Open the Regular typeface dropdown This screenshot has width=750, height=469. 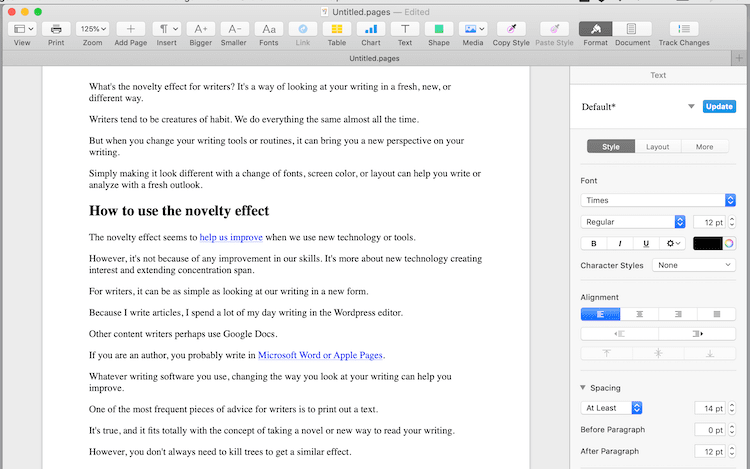633,222
